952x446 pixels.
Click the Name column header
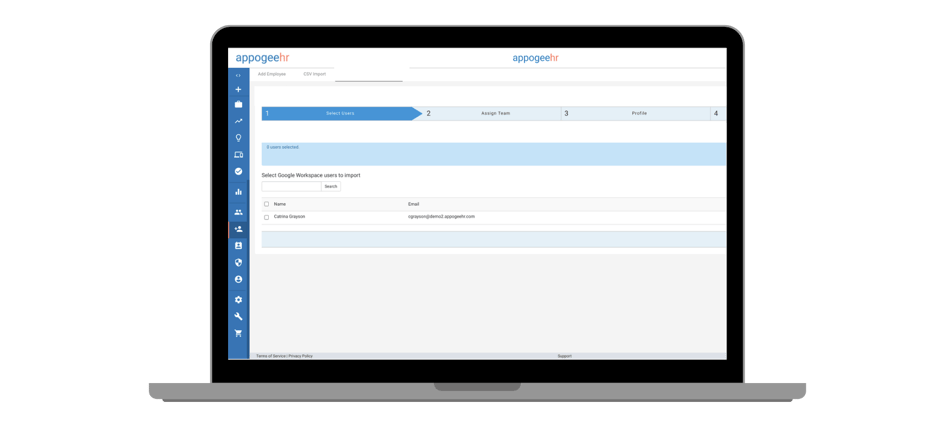click(x=280, y=204)
